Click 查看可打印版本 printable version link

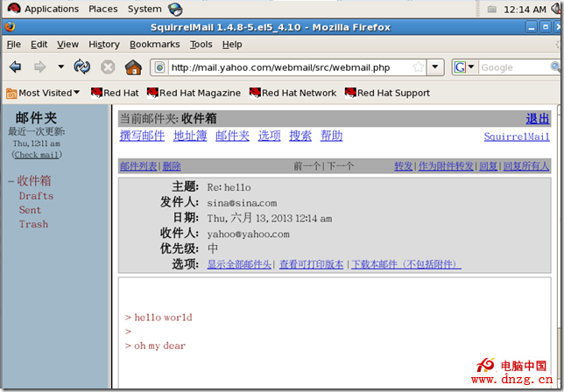click(311, 264)
